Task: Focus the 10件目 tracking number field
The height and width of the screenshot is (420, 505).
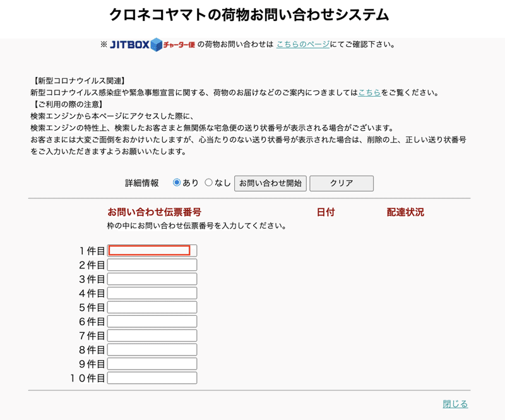Action: tap(152, 378)
